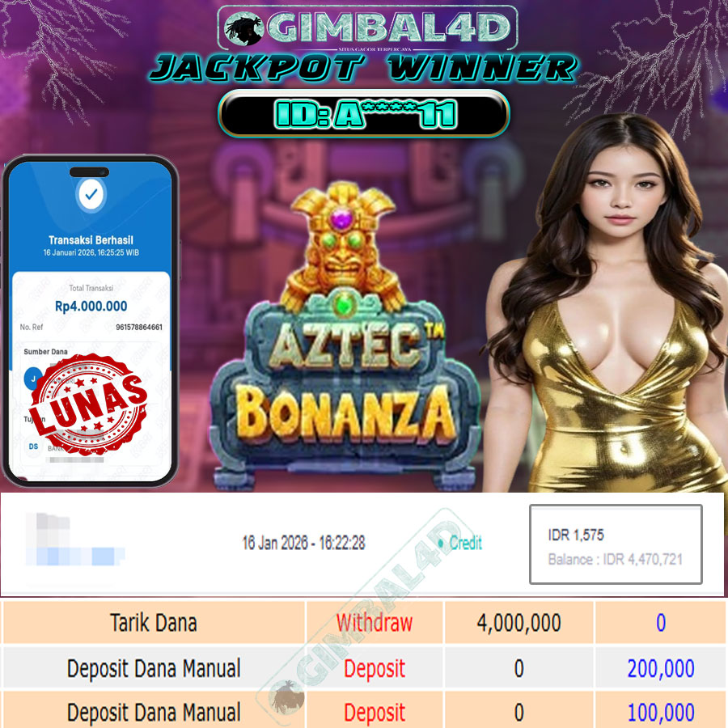Image resolution: width=728 pixels, height=728 pixels.
Task: Click the red LUNAS stamp
Action: (x=88, y=404)
